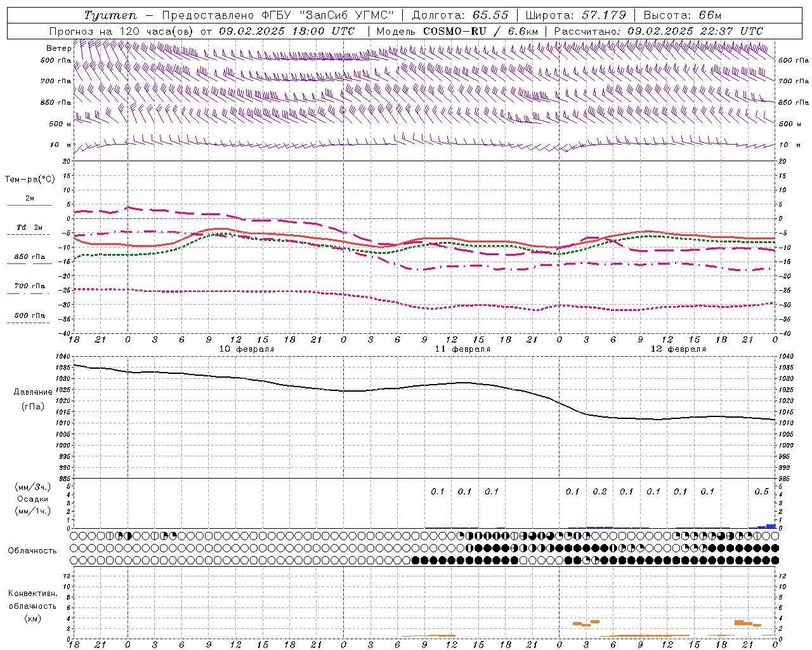Click the "Ветер" wind panel label
812x650 pixels.
[58, 48]
